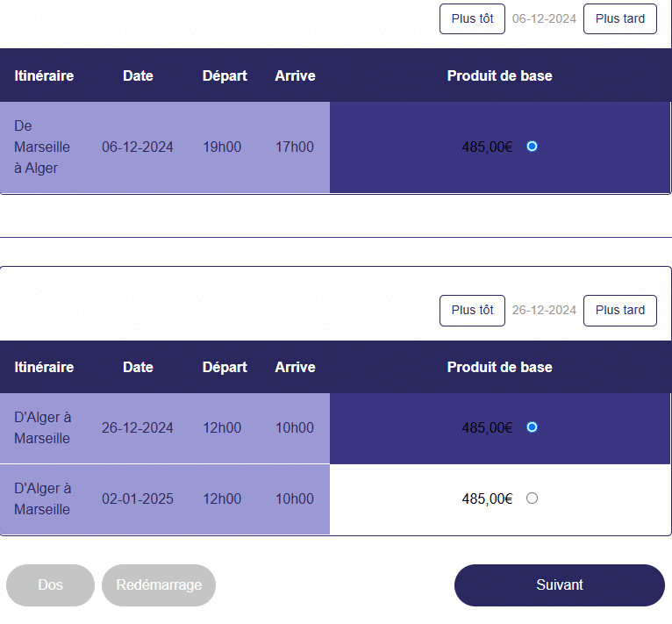Click the 06-12-2024 date between outbound buttons

pos(544,19)
